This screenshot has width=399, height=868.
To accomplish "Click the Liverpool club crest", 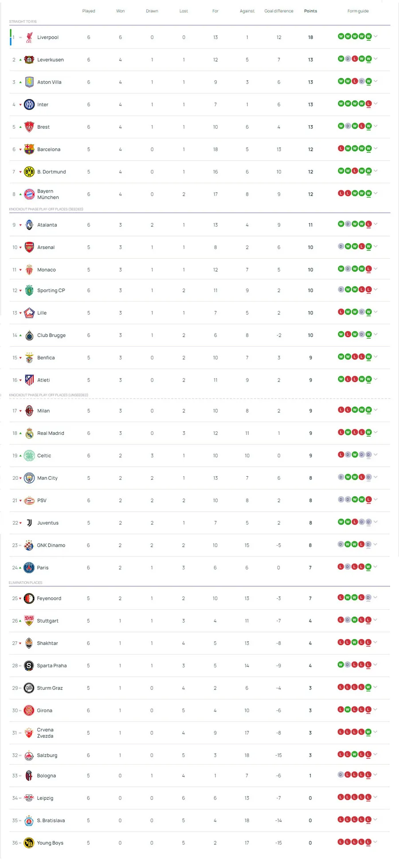I will click(29, 37).
